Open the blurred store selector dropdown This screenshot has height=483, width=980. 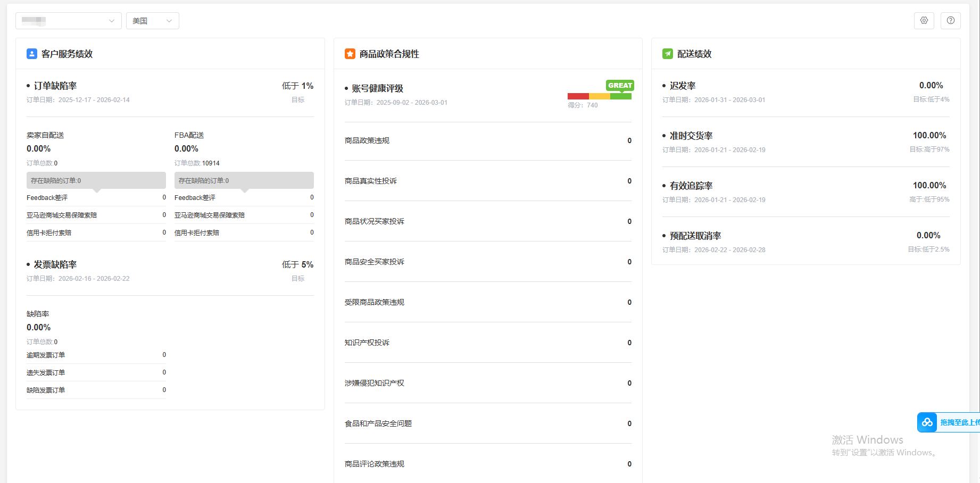point(68,21)
